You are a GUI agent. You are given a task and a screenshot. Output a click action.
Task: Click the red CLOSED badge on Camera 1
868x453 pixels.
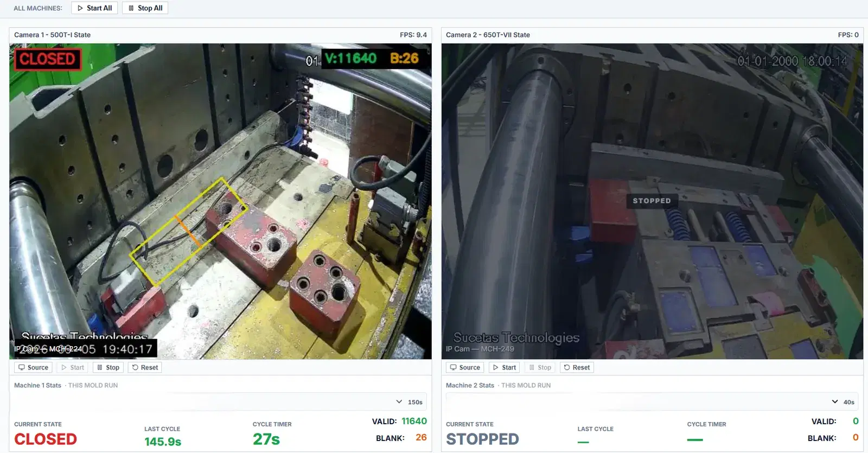pyautogui.click(x=48, y=59)
